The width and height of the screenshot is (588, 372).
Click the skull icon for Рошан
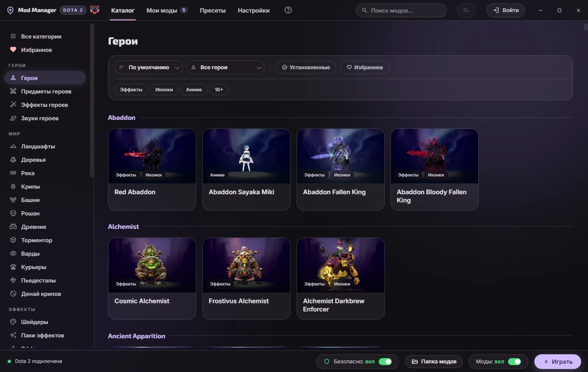[13, 214]
